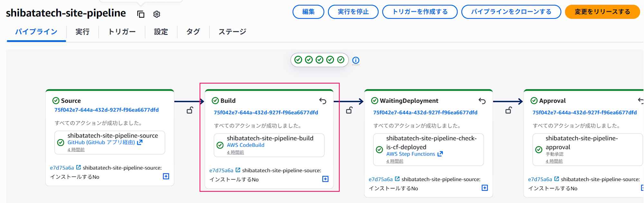Click 4 時間前 timestamp in Build action

(235, 152)
